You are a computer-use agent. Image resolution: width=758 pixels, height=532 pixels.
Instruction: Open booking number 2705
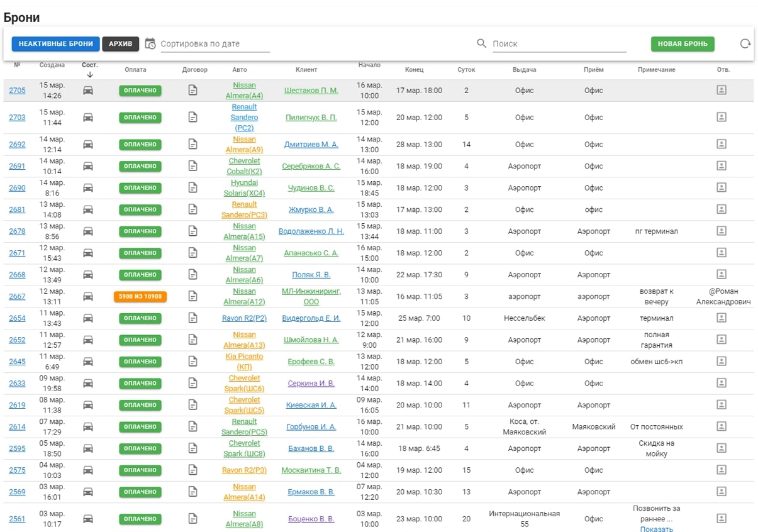pos(17,91)
